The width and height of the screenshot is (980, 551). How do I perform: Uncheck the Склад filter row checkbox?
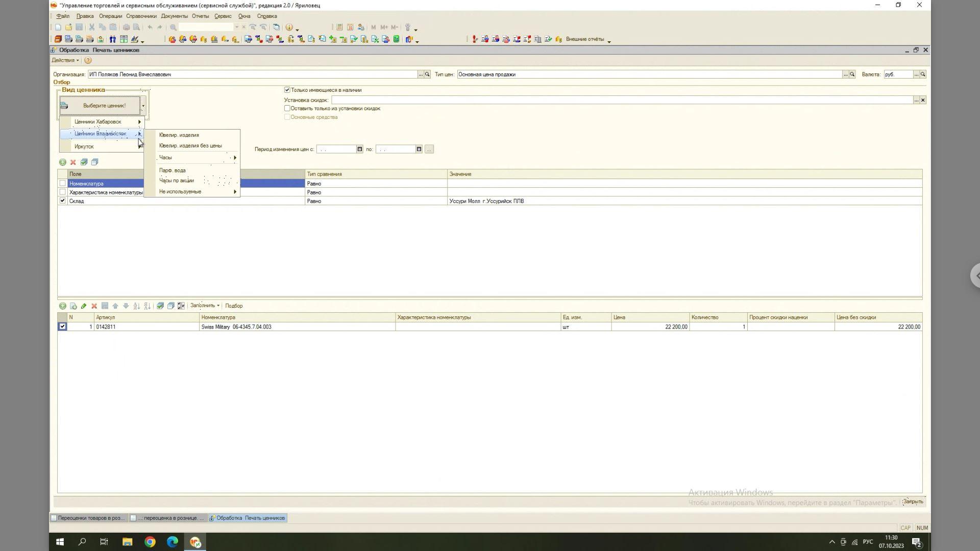pos(63,201)
